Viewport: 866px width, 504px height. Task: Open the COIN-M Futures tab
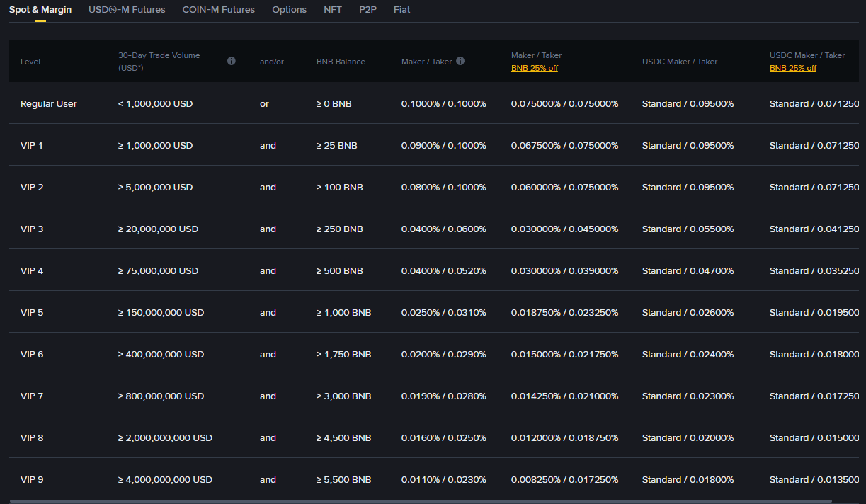click(x=218, y=10)
